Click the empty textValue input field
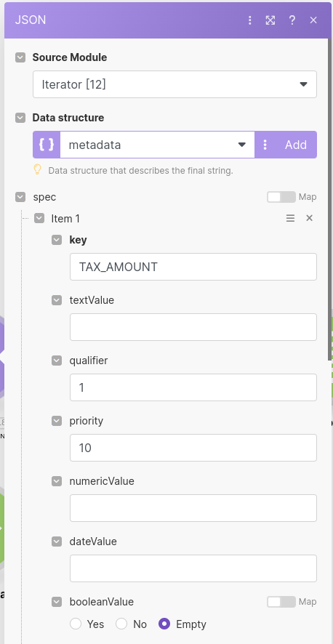This screenshot has height=644, width=333. [x=193, y=327]
